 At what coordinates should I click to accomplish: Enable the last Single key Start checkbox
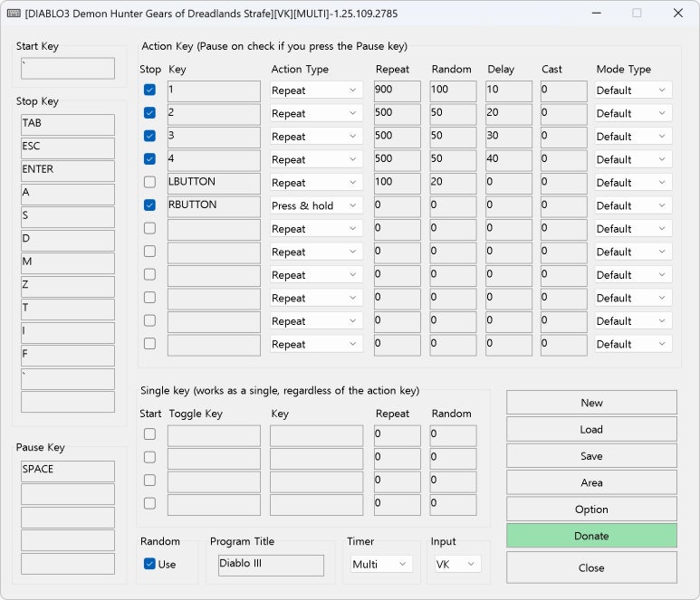point(149,503)
